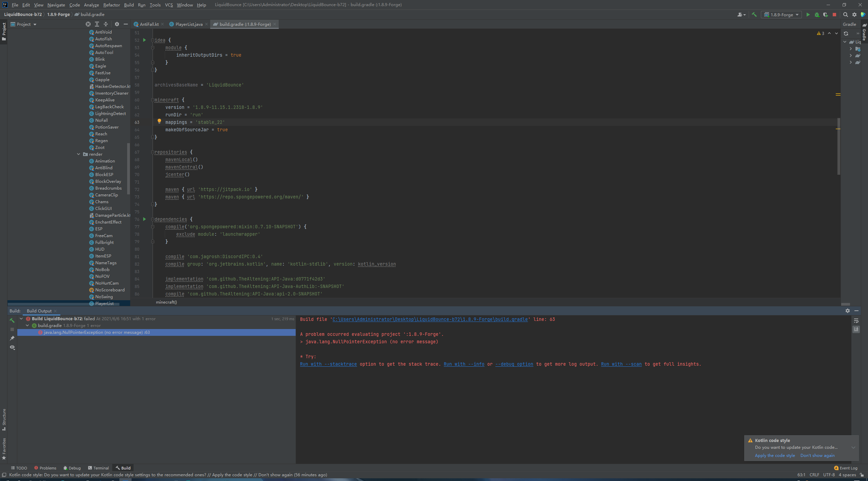Open the Refactor menu

[x=112, y=5]
